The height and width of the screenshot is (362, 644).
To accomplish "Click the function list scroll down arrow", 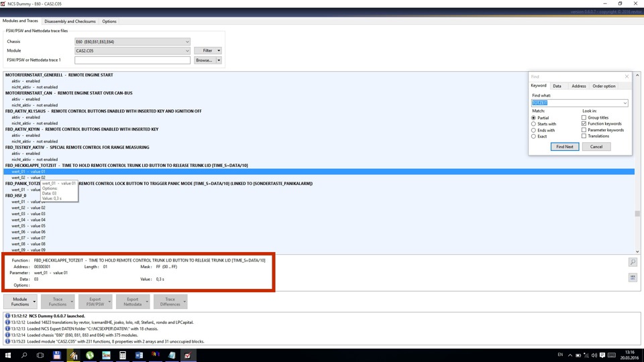I will tap(637, 251).
